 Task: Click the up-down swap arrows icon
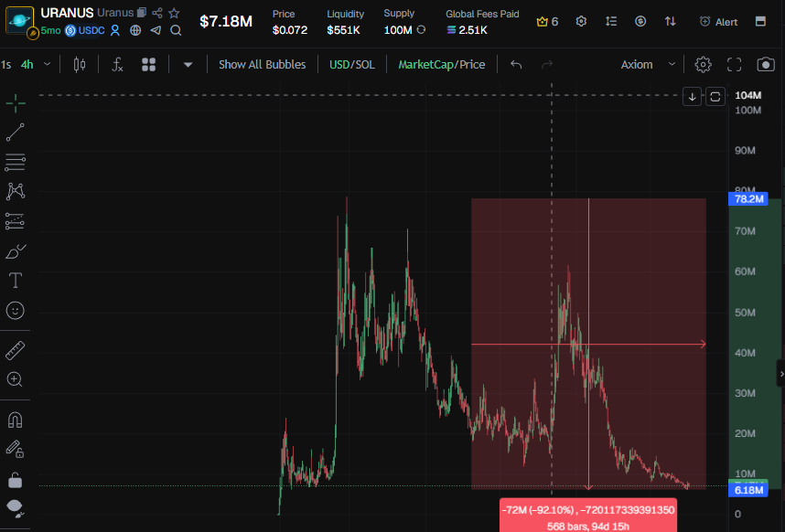(671, 21)
